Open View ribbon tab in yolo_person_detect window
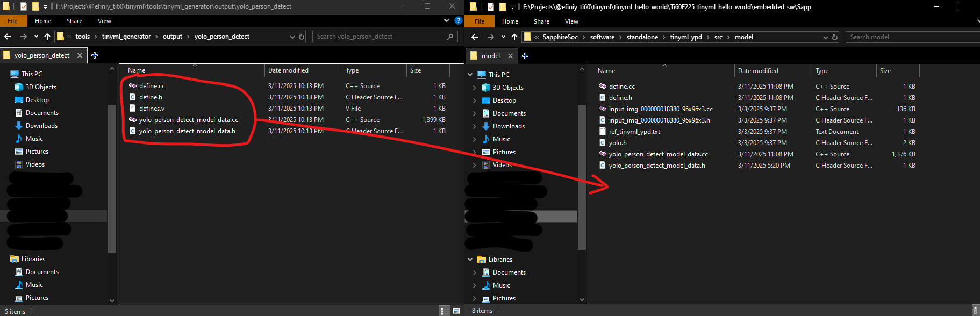Screen dimensions: 980x316 [104, 21]
